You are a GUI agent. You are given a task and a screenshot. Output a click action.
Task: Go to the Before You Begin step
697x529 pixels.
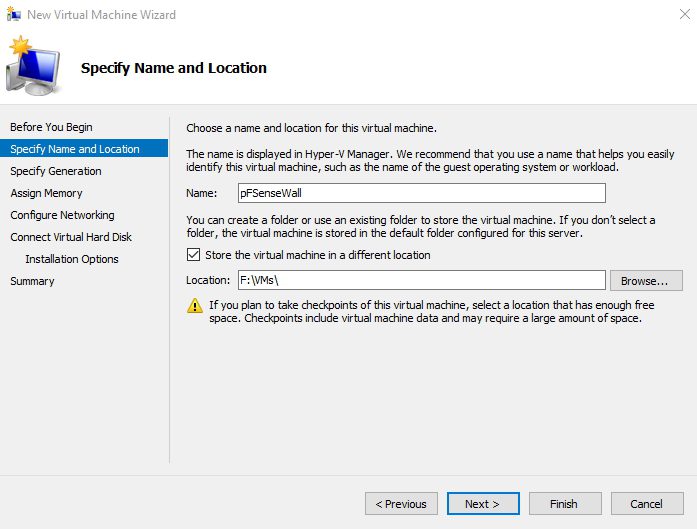click(51, 127)
